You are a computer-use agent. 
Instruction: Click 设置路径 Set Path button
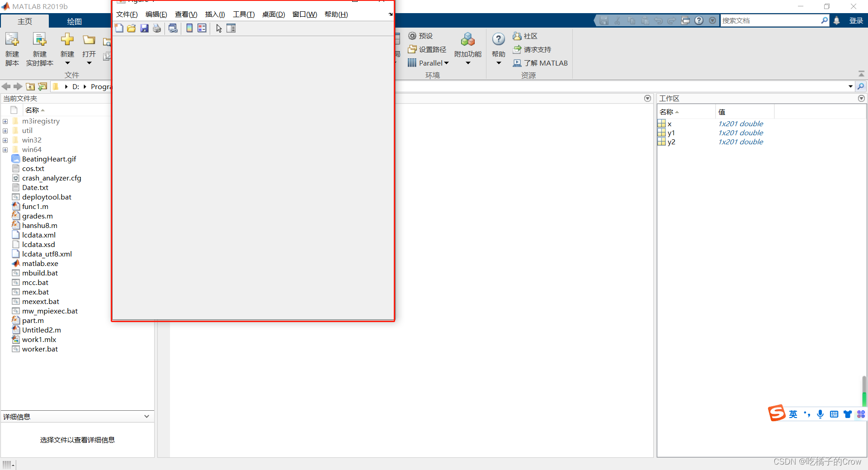click(427, 49)
